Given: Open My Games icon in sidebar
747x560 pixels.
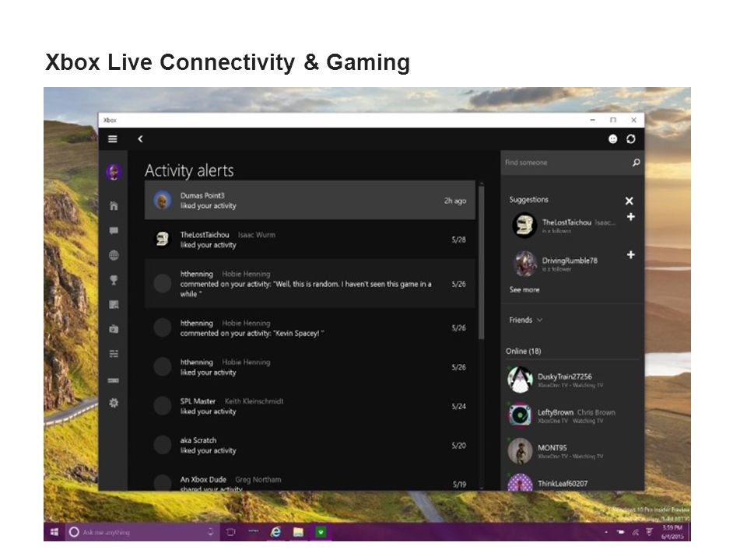Looking at the screenshot, I should point(114,305).
